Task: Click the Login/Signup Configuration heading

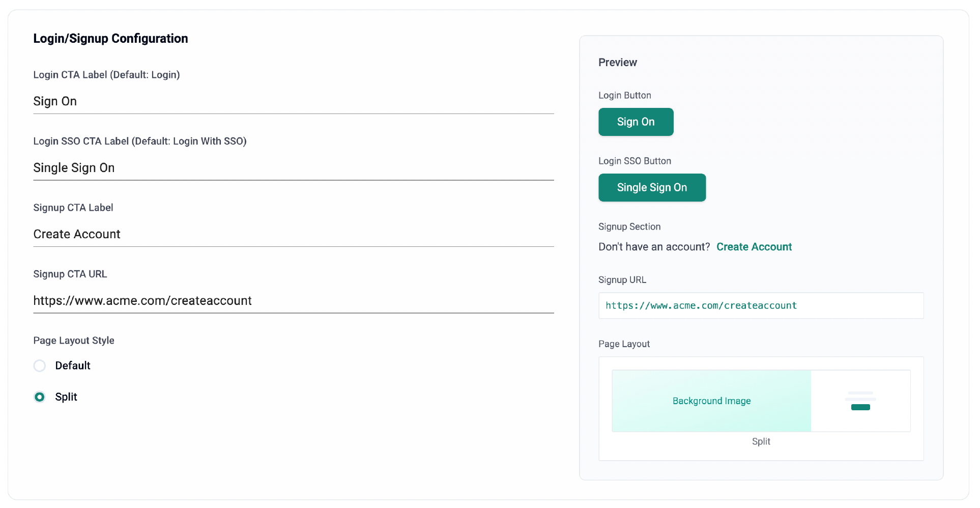Action: coord(111,39)
